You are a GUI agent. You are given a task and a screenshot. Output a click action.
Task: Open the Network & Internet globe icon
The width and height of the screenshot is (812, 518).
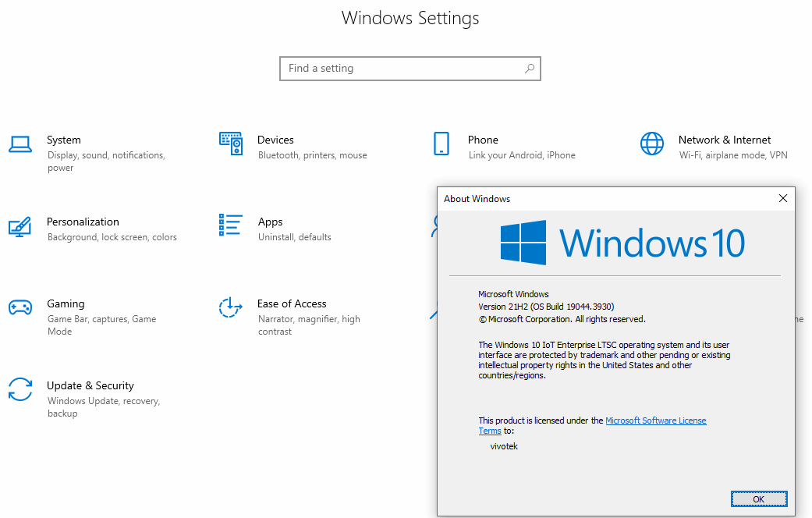click(x=652, y=144)
